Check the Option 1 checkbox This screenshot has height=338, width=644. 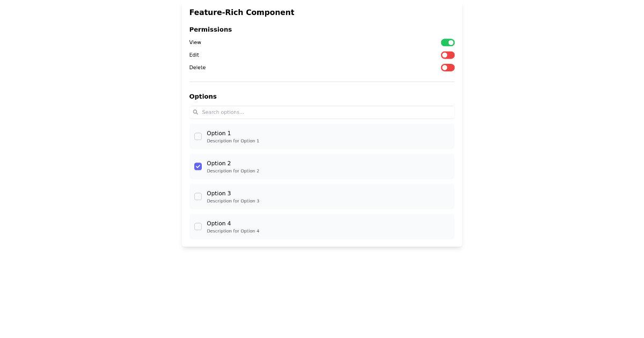click(x=198, y=136)
